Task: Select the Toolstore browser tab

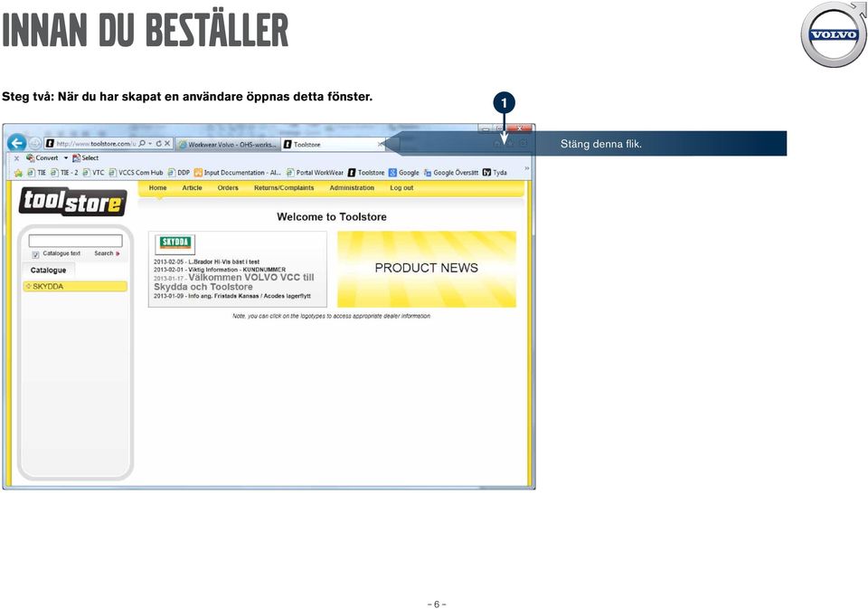Action: click(x=334, y=144)
